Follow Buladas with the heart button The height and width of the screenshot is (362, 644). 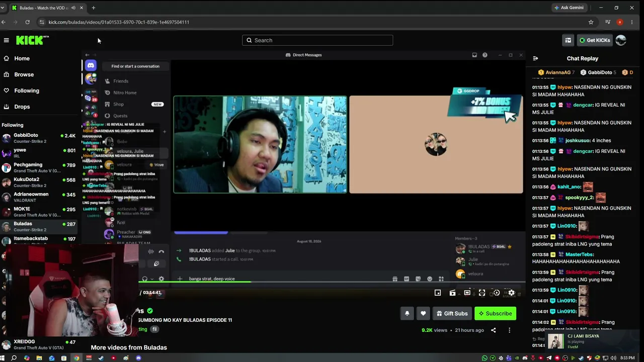click(423, 313)
